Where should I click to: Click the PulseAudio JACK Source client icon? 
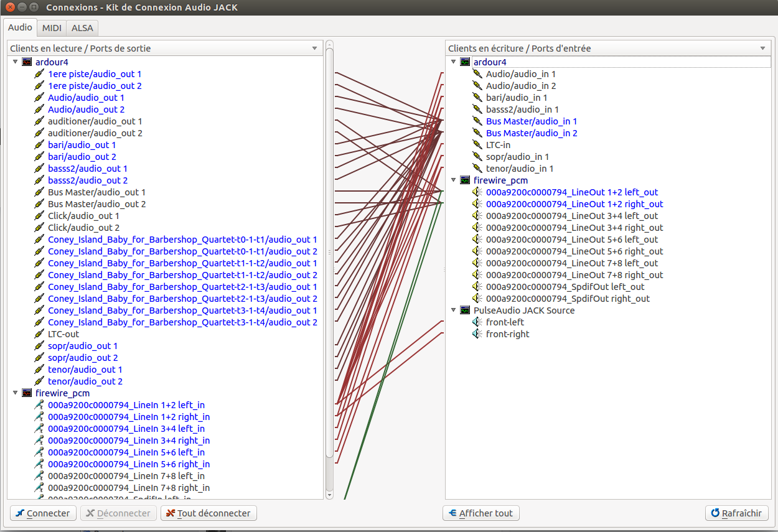pos(465,310)
